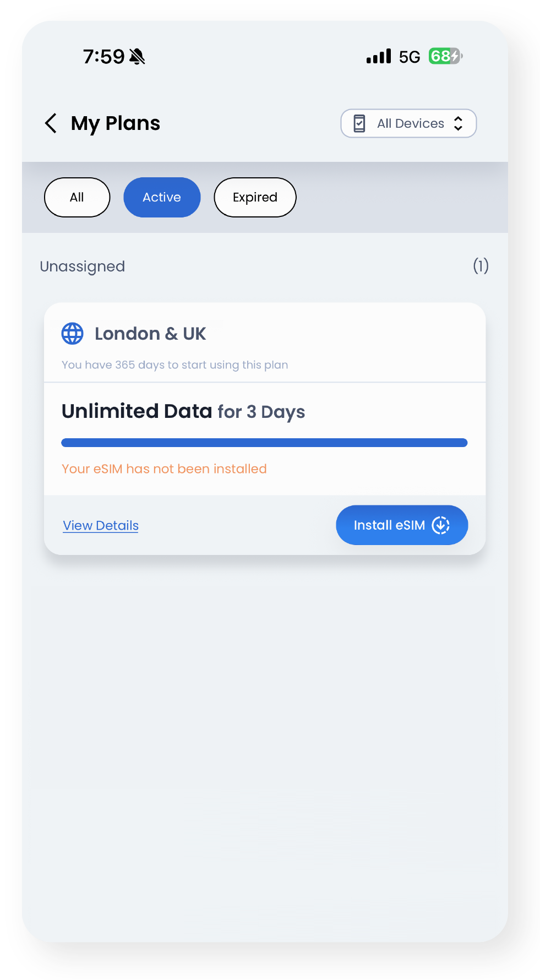Screen dimensions: 540x980
Task: Expand device selector via up-down chevrons
Action: (x=458, y=123)
